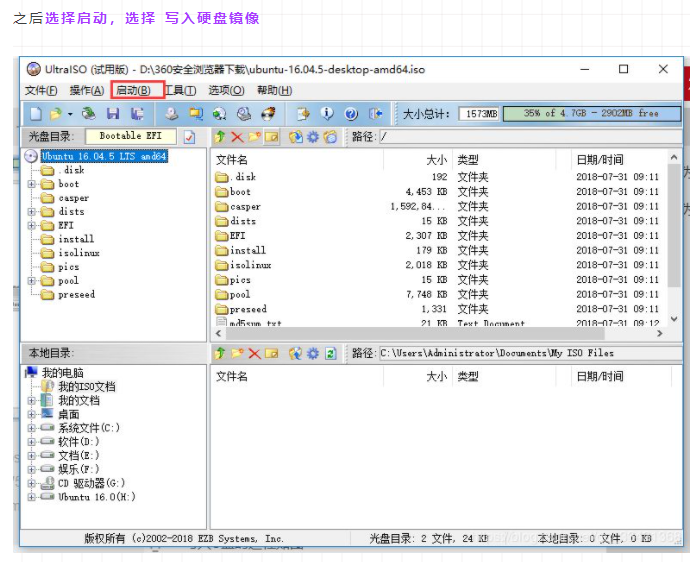Open the 文件(F) menu

click(x=41, y=90)
